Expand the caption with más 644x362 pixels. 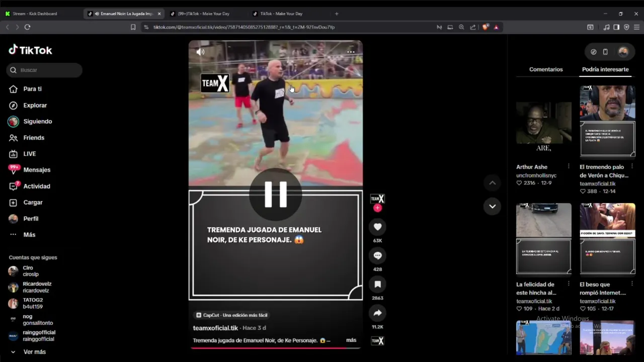[351, 340]
